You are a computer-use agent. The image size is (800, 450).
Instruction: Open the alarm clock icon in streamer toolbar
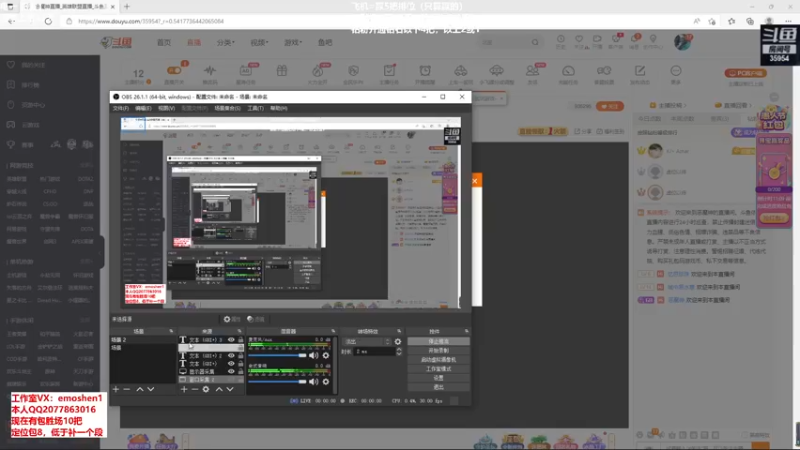424,71
